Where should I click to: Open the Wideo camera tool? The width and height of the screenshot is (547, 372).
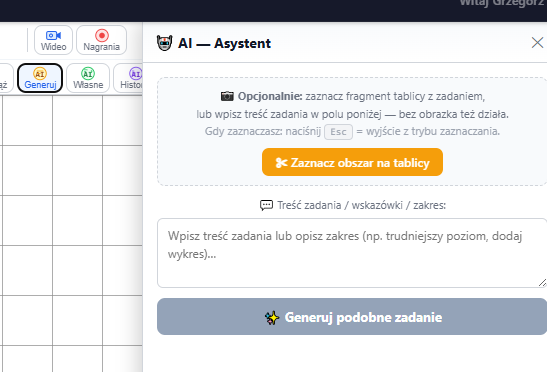[x=53, y=40]
